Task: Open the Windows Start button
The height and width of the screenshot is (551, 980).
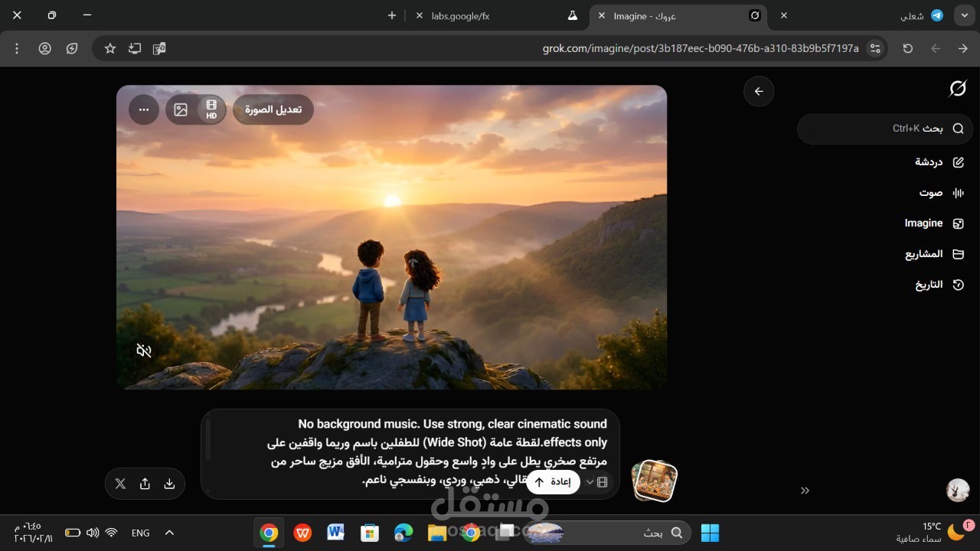Action: 710,533
